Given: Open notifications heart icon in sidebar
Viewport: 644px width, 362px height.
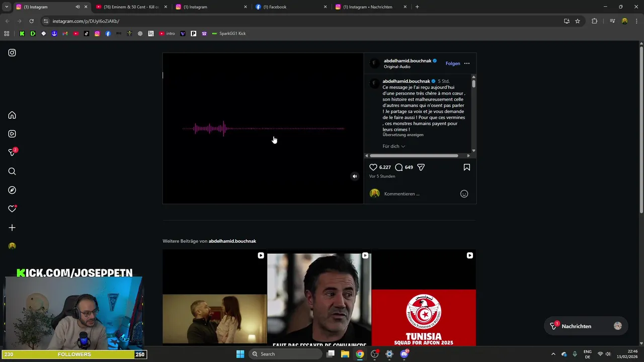Looking at the screenshot, I should point(12,209).
